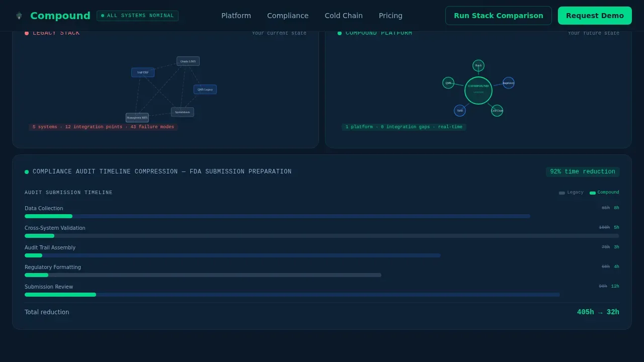Image resolution: width=644 pixels, height=362 pixels.
Task: Click the Cross-System Validation progress bar
Action: [x=322, y=236]
